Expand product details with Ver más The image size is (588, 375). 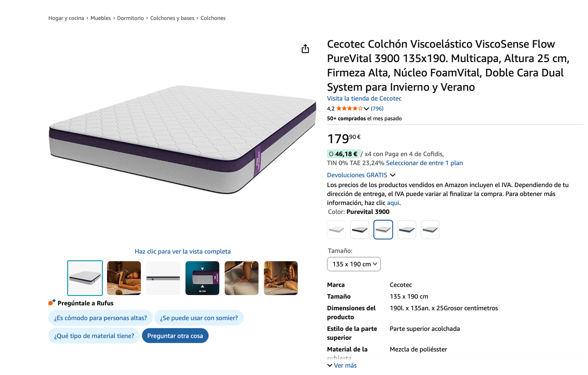(x=342, y=365)
